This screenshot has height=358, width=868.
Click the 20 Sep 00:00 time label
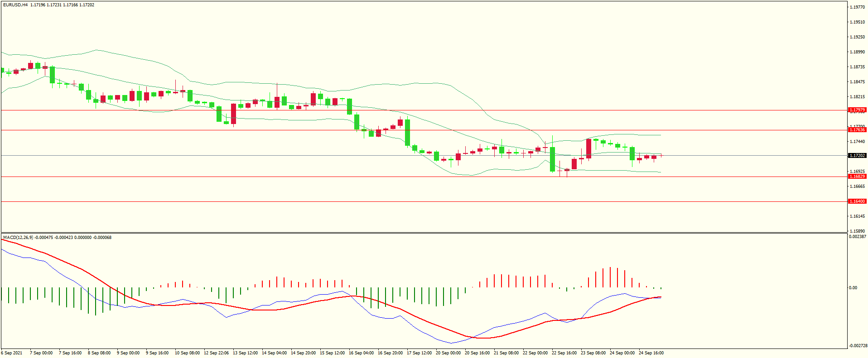pos(448,353)
